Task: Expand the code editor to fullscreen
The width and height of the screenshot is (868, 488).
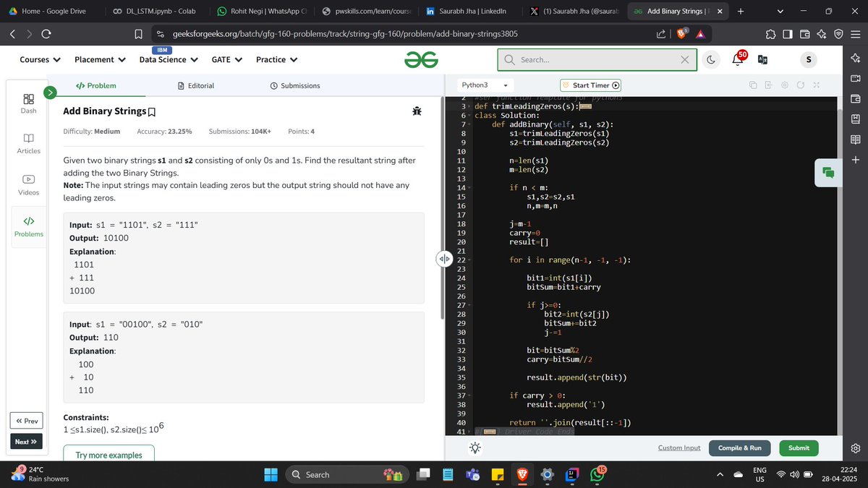Action: coord(816,85)
